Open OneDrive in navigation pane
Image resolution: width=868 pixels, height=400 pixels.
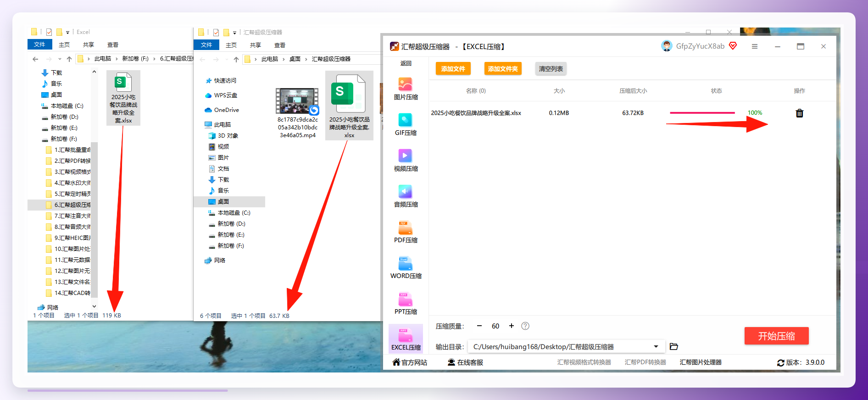222,110
